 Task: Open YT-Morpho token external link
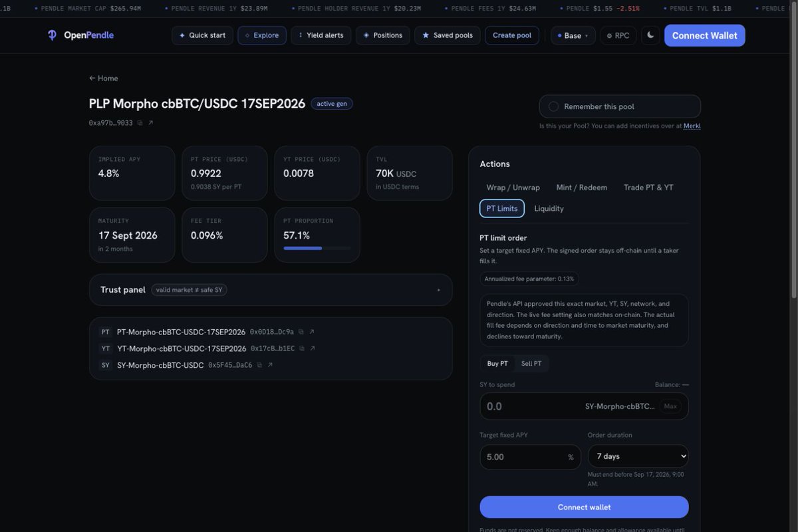313,348
